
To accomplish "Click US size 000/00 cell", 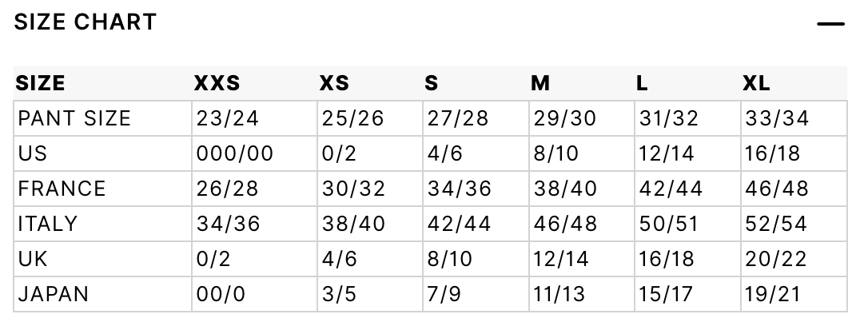I will pos(235,153).
